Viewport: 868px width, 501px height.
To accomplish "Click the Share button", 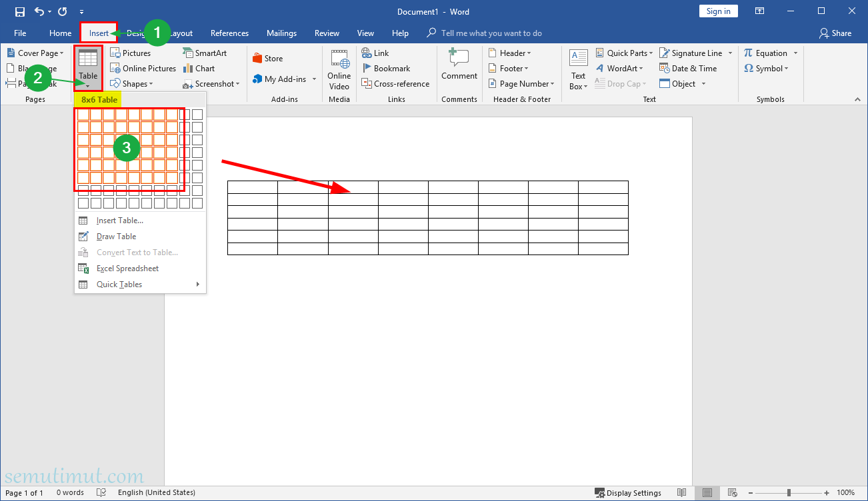I will tap(835, 33).
